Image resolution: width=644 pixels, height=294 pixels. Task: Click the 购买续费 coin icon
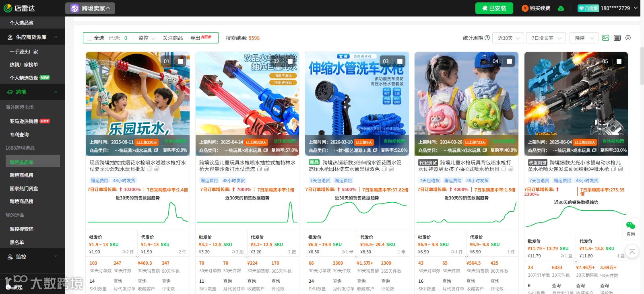[x=525, y=8]
